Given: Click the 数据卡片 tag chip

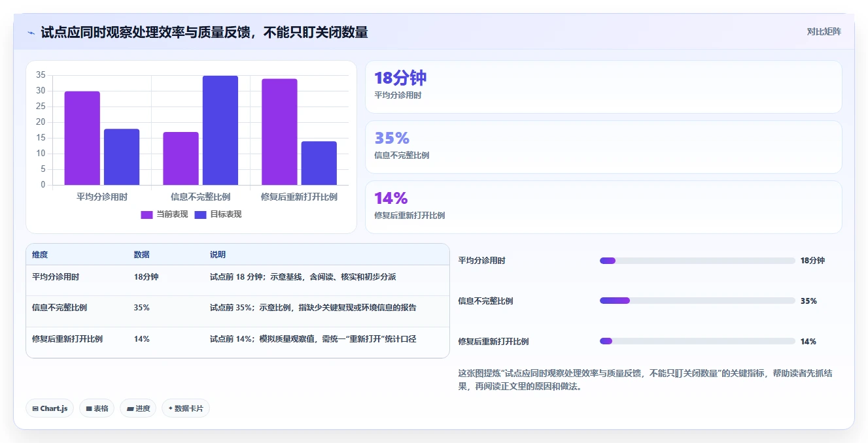Looking at the screenshot, I should tap(186, 408).
